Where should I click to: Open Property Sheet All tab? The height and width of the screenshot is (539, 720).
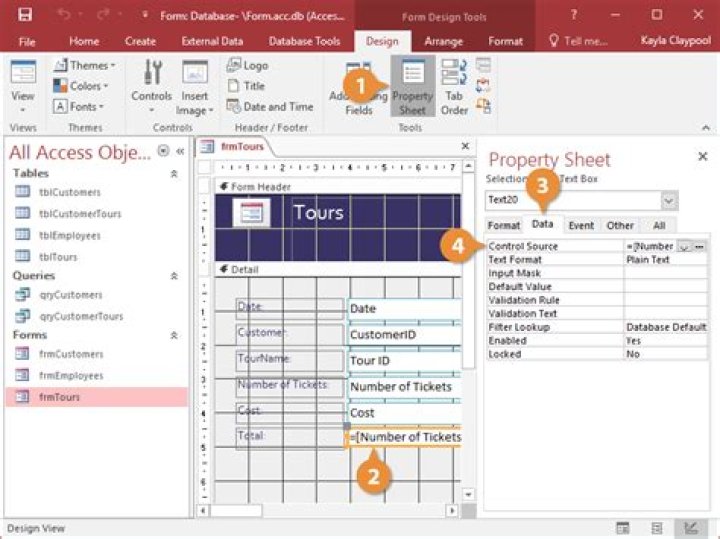pos(659,225)
